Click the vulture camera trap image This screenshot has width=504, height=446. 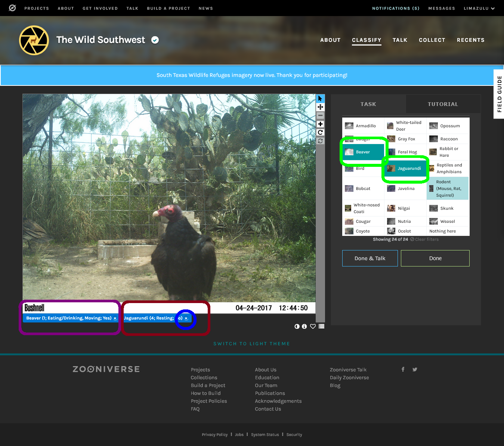click(x=169, y=198)
